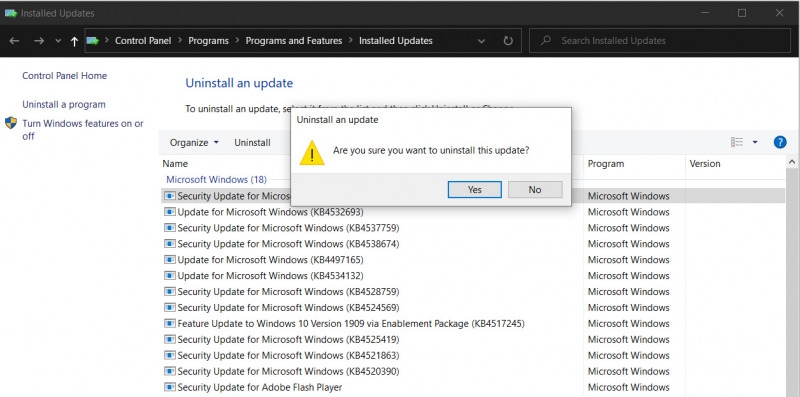Select the Programs and Features breadcrumb
800x397 pixels.
294,41
